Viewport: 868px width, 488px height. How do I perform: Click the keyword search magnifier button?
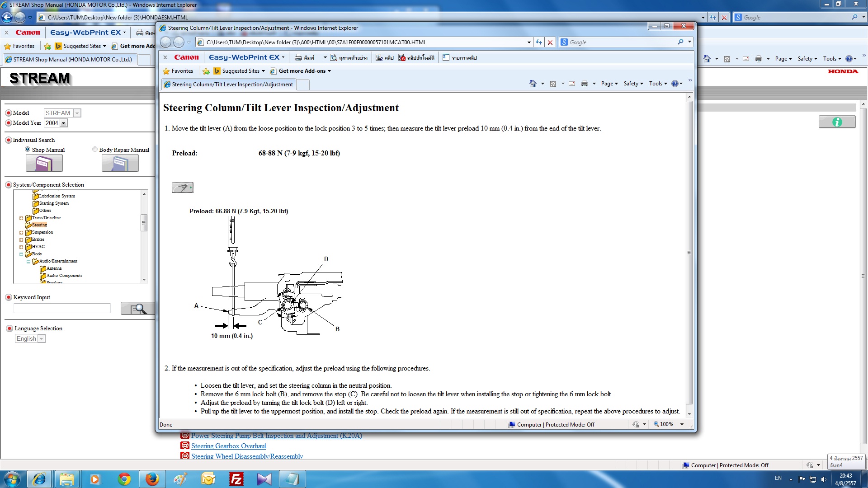click(x=138, y=309)
